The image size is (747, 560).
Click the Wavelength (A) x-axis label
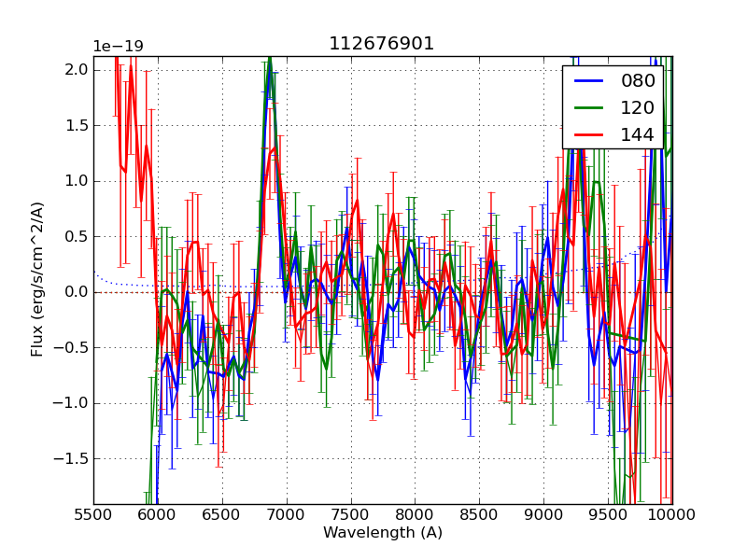(x=383, y=533)
